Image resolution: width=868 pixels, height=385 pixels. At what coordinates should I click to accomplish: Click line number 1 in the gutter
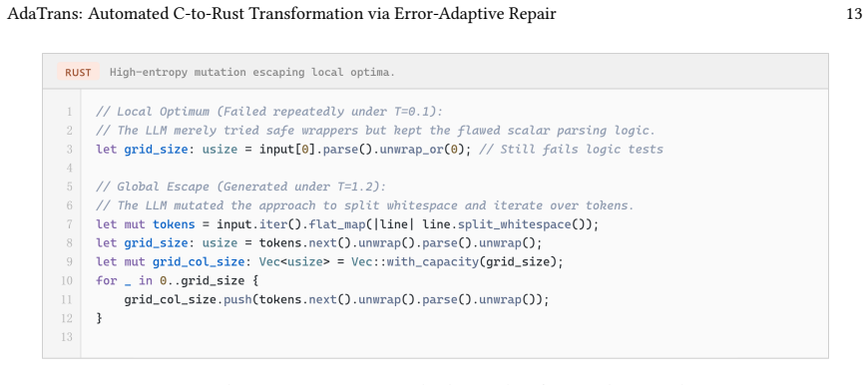click(x=69, y=112)
